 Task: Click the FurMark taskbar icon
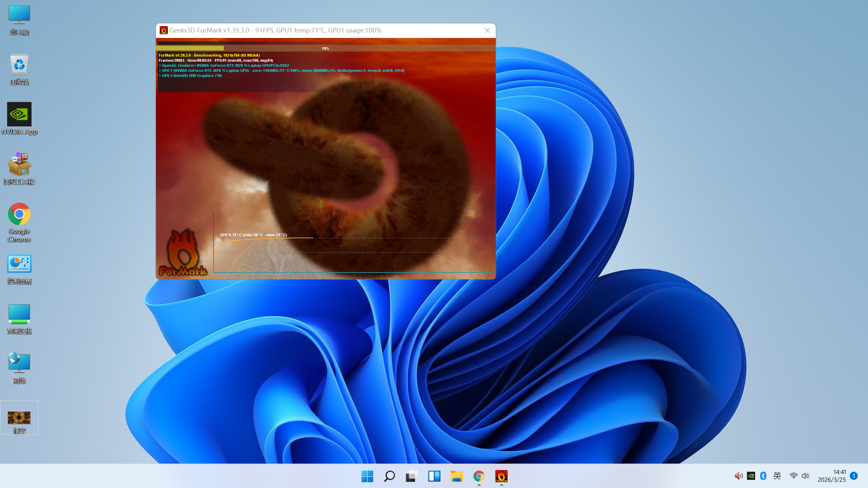[501, 476]
